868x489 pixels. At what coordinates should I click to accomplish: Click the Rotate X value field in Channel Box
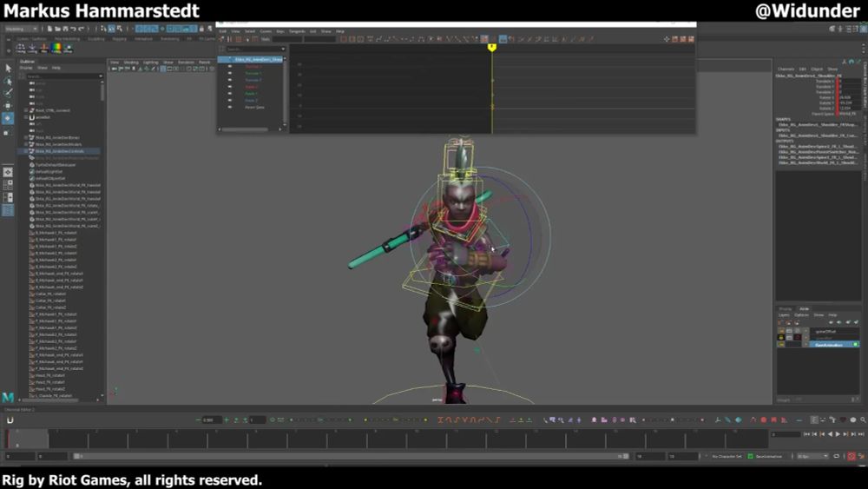tap(850, 97)
